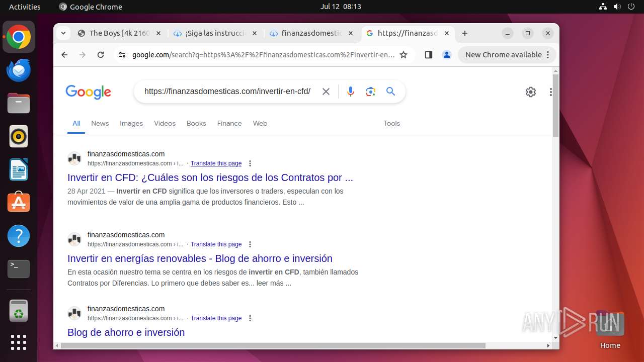
Task: Click the Chrome back arrow
Action: point(64,55)
